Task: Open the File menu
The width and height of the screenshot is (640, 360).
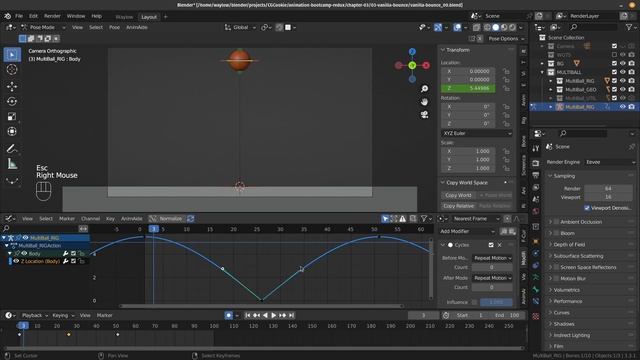Action: 19,16
